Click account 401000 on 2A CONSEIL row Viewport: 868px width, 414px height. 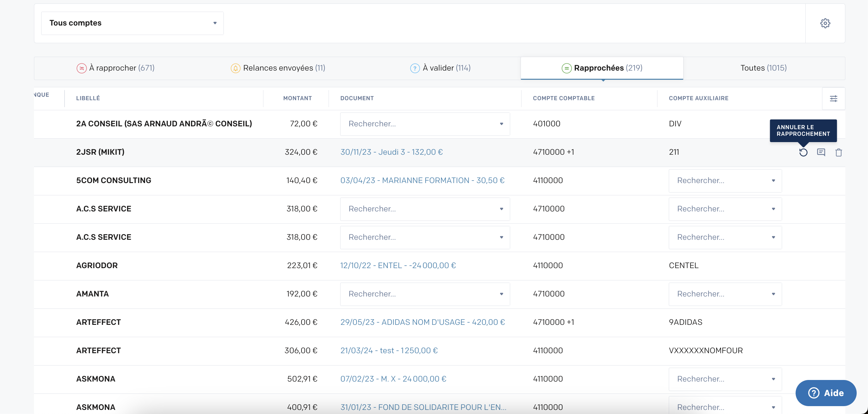click(x=547, y=124)
